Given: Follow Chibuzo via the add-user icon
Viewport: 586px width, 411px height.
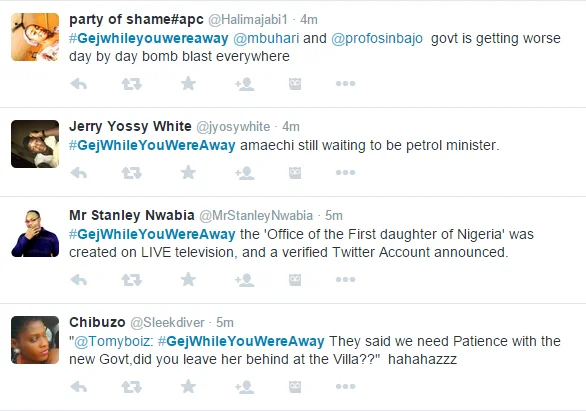Looking at the screenshot, I should [x=245, y=387].
